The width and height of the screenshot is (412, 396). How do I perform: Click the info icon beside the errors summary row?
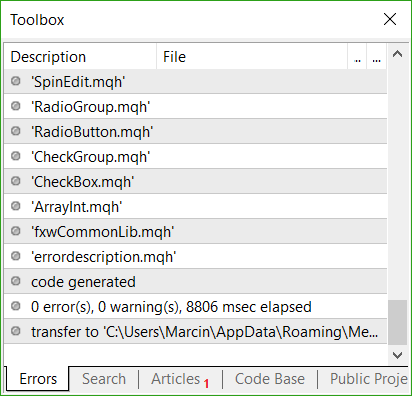click(16, 306)
